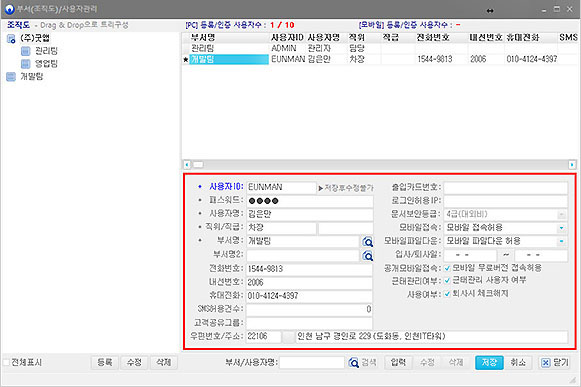Click the 부서/사용자명 search input field
Screen dimensions: 581x387
(312, 363)
